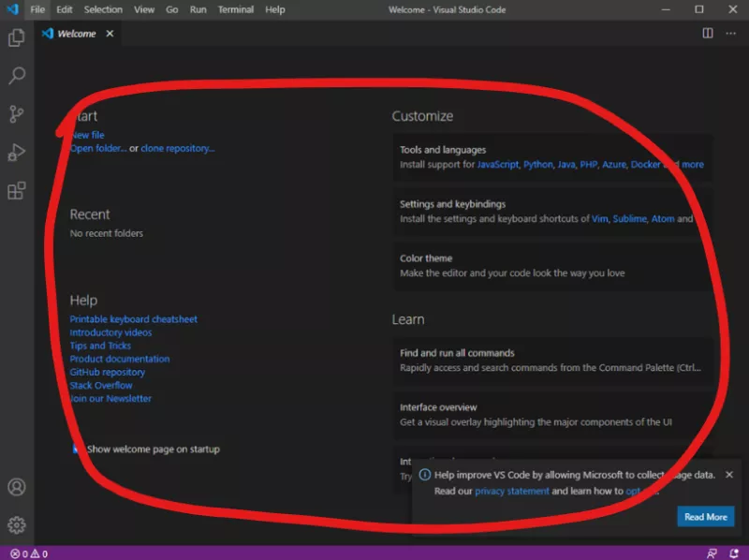Click the feedback icon in status bar

coord(712,553)
